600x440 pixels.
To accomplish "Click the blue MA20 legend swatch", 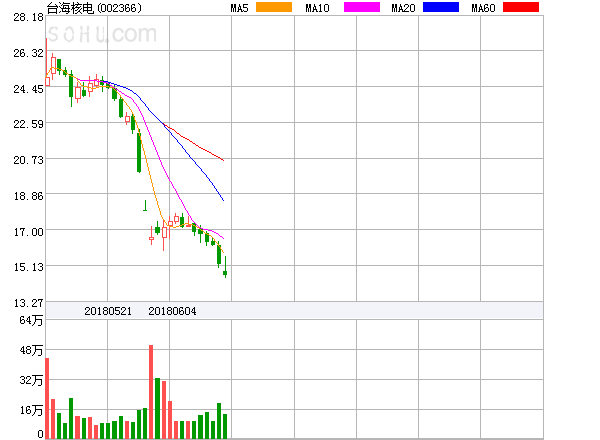I will [x=441, y=7].
